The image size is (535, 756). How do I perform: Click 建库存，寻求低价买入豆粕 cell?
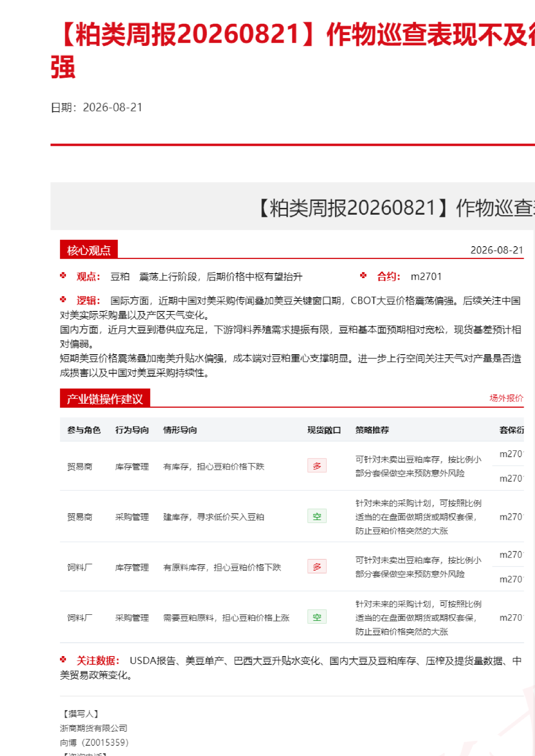pos(214,517)
